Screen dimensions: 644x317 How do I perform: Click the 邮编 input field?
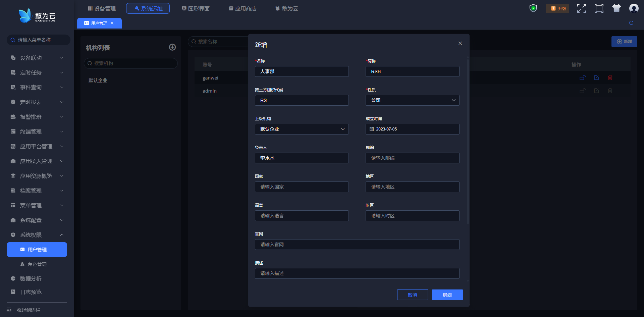coord(412,158)
